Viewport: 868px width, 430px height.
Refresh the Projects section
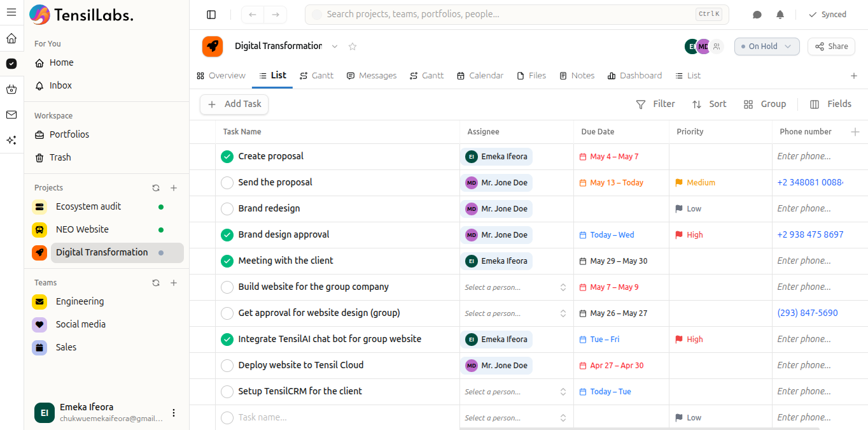point(156,188)
